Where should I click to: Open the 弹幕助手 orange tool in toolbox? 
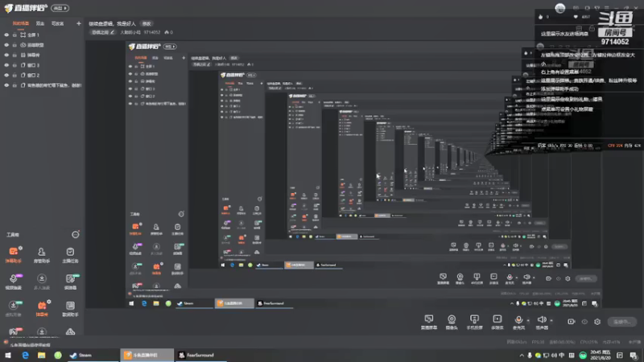pyautogui.click(x=13, y=254)
